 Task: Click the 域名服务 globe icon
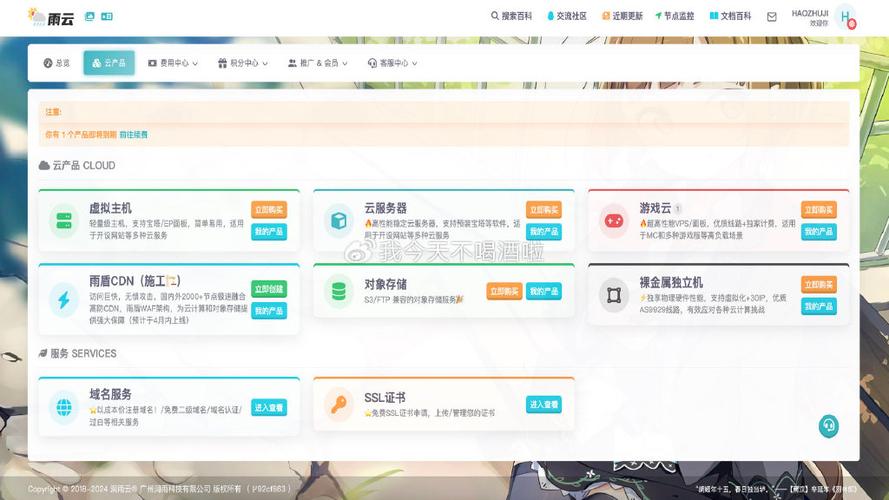coord(64,408)
